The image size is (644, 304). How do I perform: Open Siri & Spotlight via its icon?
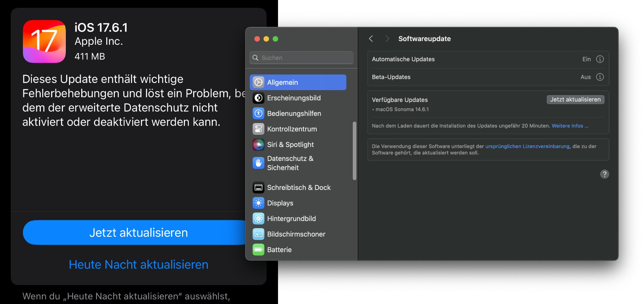click(x=258, y=144)
